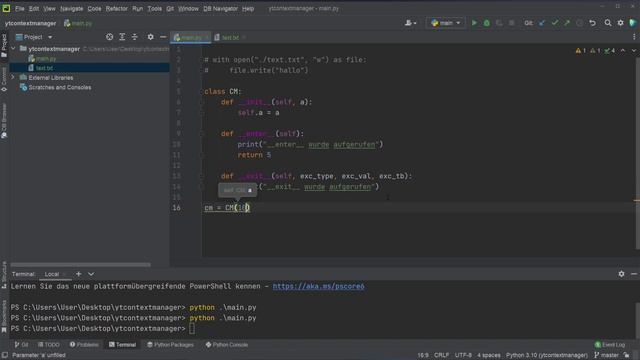Open terminal settings gear
This screenshot has height=360, width=640.
621,274
